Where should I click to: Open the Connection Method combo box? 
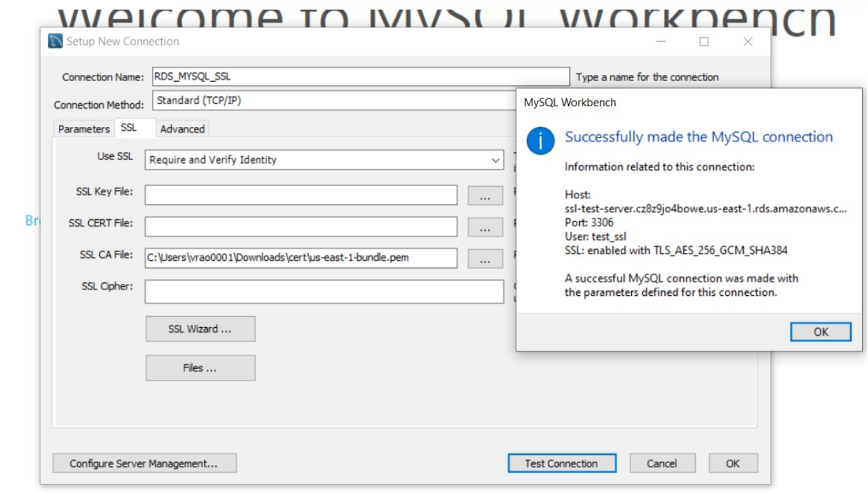[x=334, y=100]
